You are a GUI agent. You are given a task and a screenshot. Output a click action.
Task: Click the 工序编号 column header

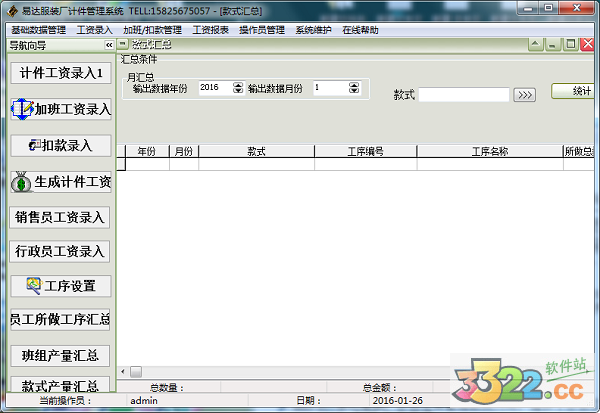coord(365,152)
